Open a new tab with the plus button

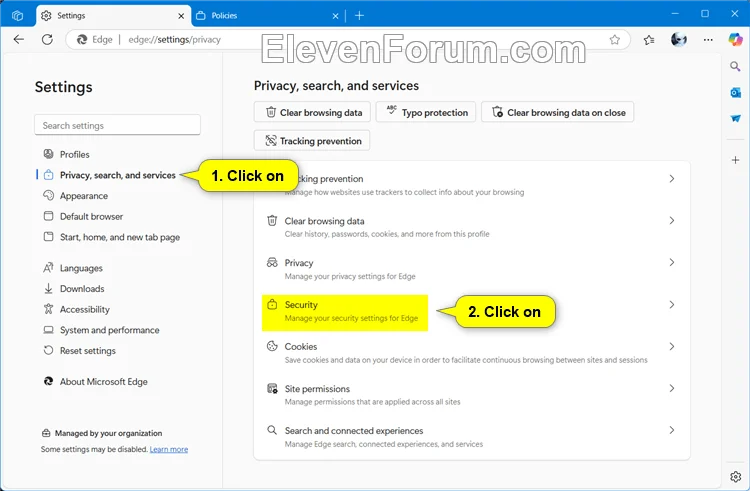coord(359,16)
